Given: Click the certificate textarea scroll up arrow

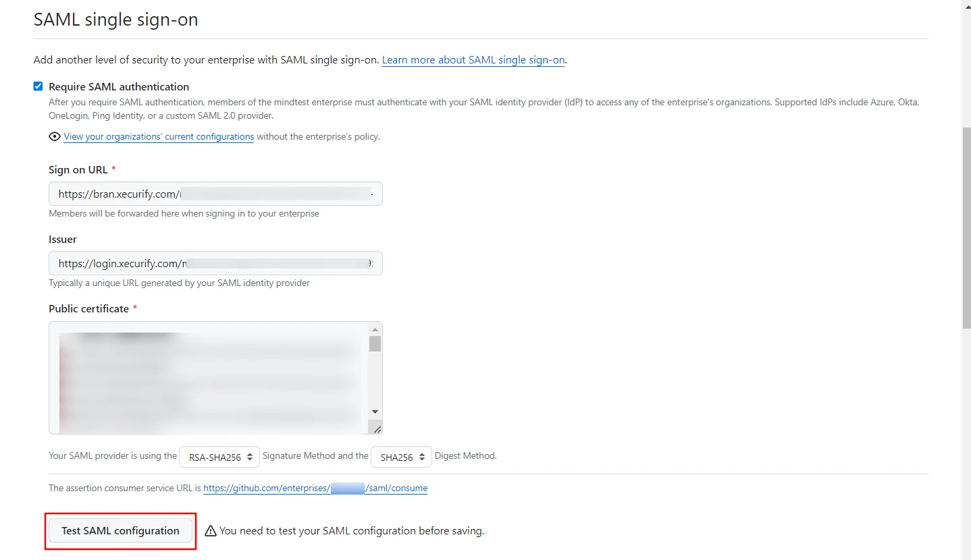Looking at the screenshot, I should pos(375,329).
